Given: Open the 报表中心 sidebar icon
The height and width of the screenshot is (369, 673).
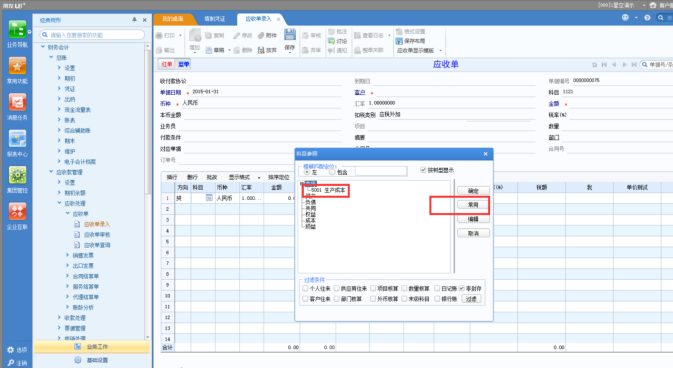Looking at the screenshot, I should (x=17, y=139).
